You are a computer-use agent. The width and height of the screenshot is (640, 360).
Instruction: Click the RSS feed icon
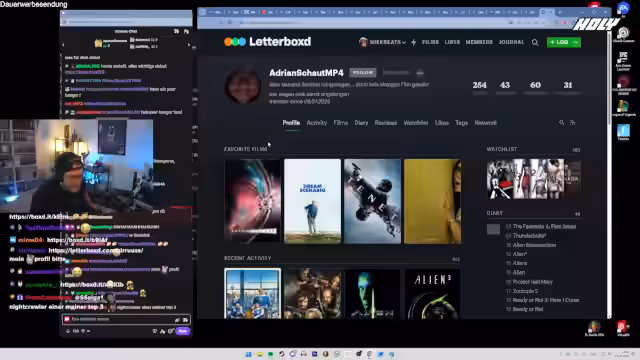(x=572, y=122)
